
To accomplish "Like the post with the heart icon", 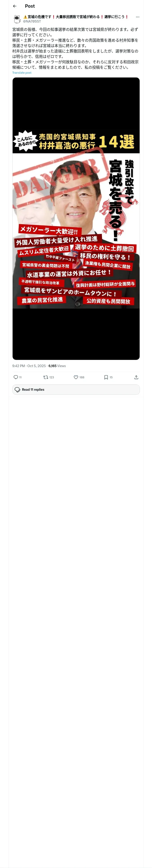I will point(76,377).
